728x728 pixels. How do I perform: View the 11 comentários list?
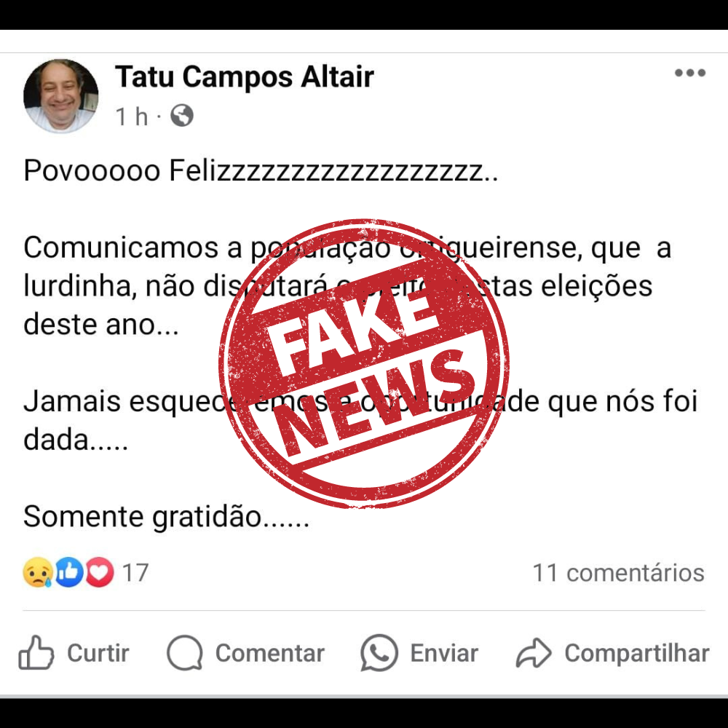click(x=618, y=572)
